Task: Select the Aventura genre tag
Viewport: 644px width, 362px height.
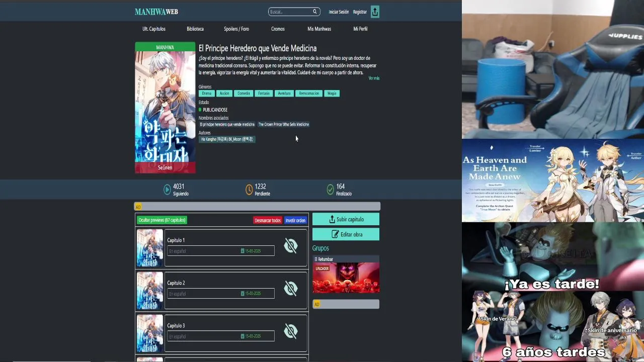Action: [x=284, y=94]
